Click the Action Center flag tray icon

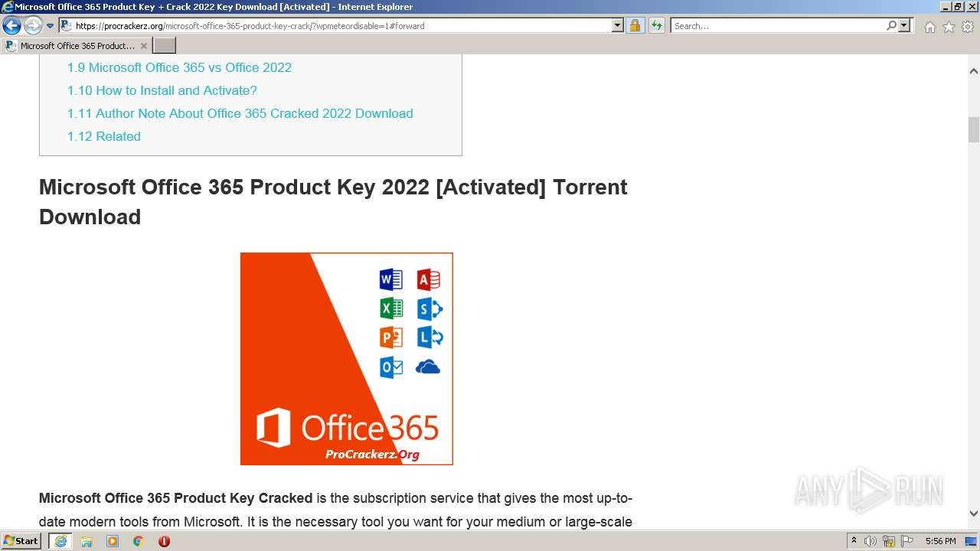click(x=907, y=541)
